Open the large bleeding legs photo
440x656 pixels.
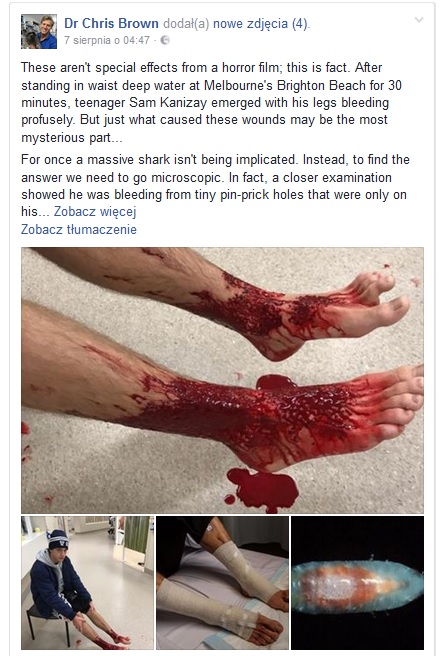click(223, 380)
